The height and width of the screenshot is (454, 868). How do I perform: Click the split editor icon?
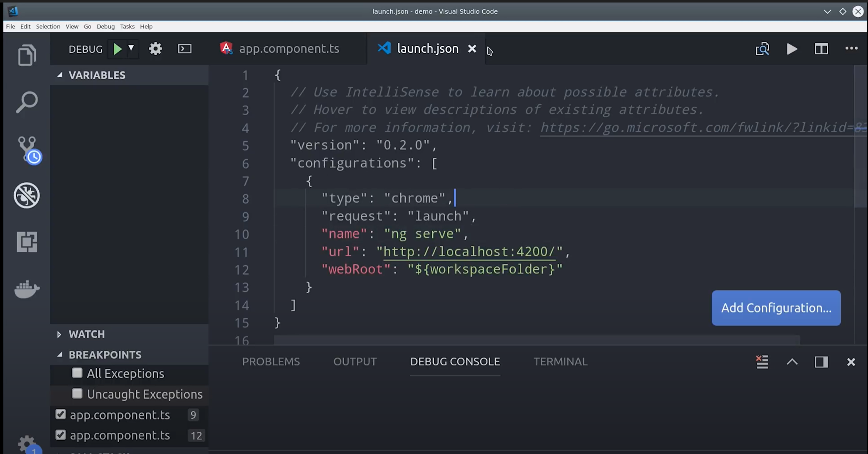(821, 49)
